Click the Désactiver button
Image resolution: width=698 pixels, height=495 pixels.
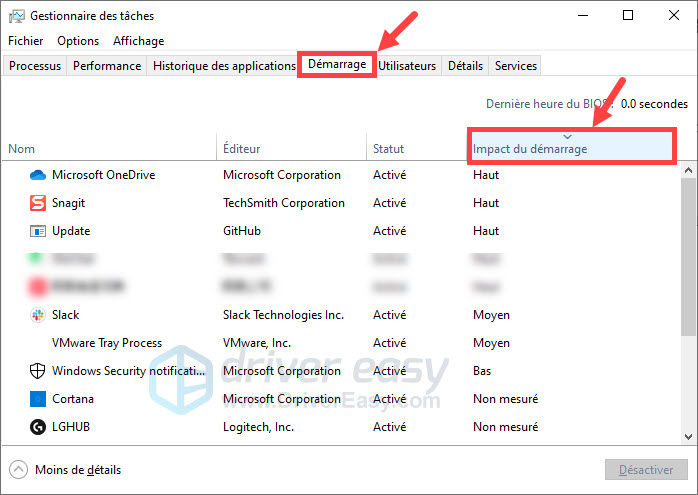click(646, 470)
